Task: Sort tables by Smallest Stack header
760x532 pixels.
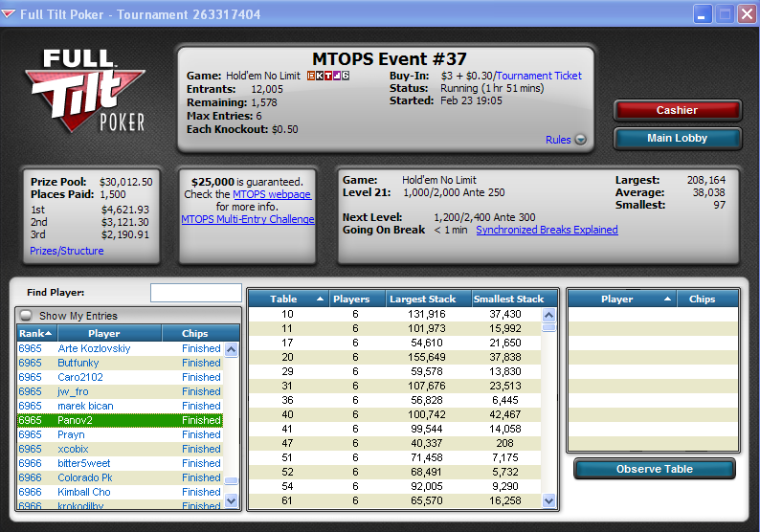Action: (x=514, y=299)
